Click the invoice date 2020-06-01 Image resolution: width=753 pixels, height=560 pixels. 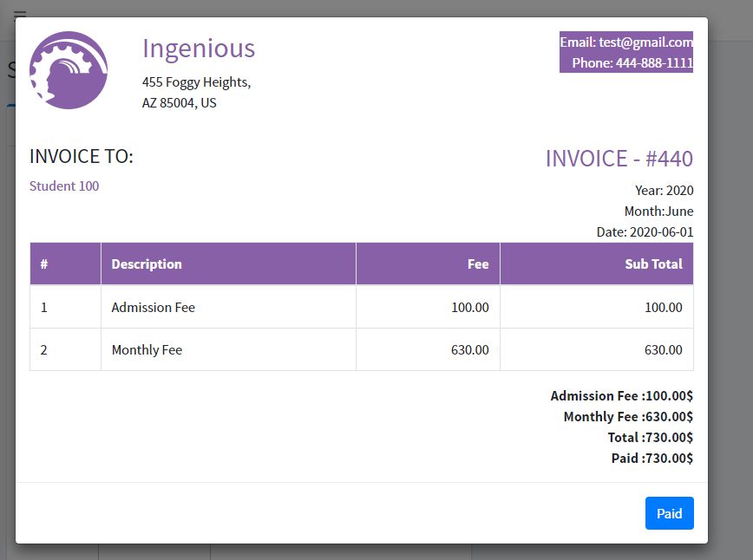[x=661, y=232]
